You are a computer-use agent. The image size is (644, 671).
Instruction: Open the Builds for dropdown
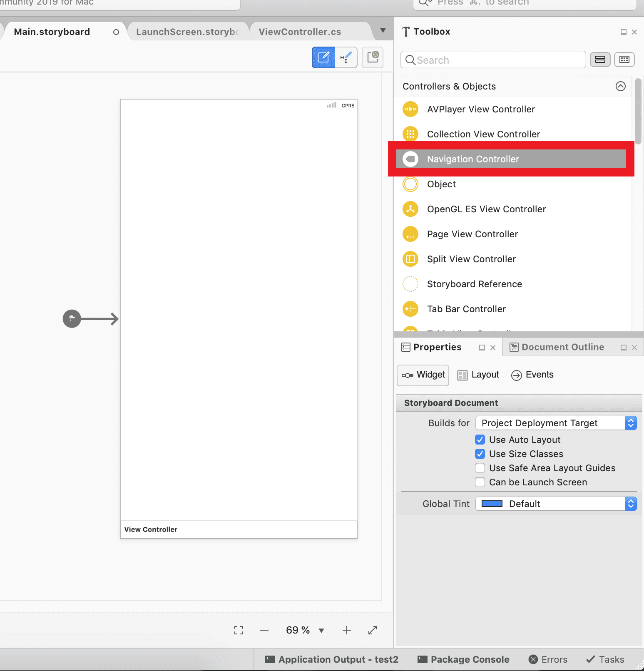tap(556, 423)
